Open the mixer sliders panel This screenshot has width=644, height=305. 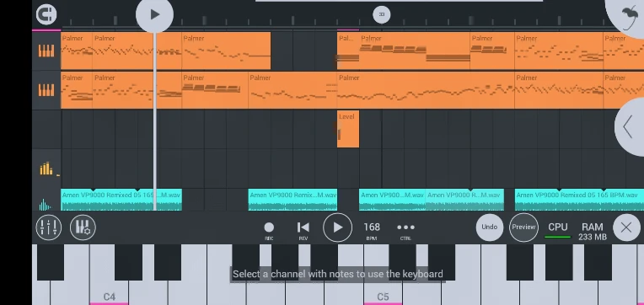(x=48, y=227)
